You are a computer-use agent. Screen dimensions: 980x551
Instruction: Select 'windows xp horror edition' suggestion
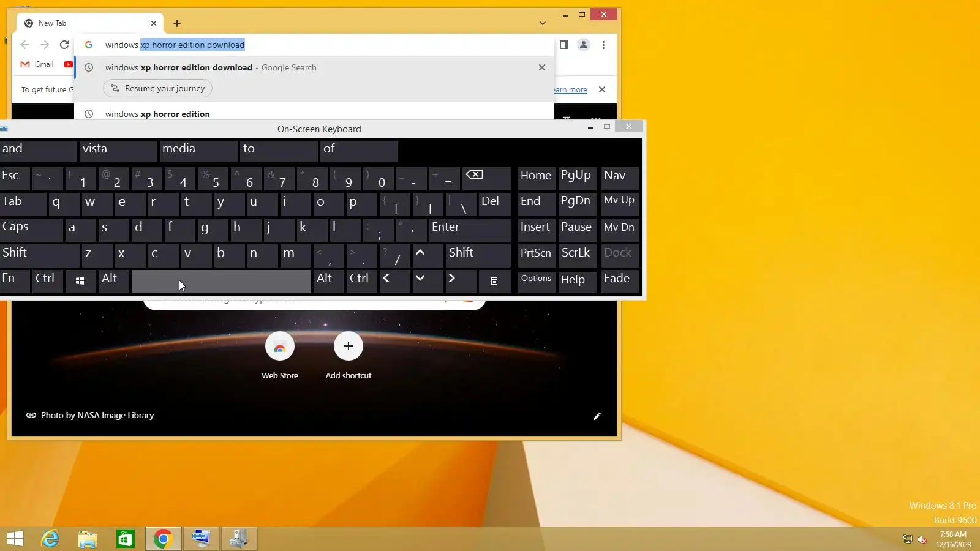point(314,114)
